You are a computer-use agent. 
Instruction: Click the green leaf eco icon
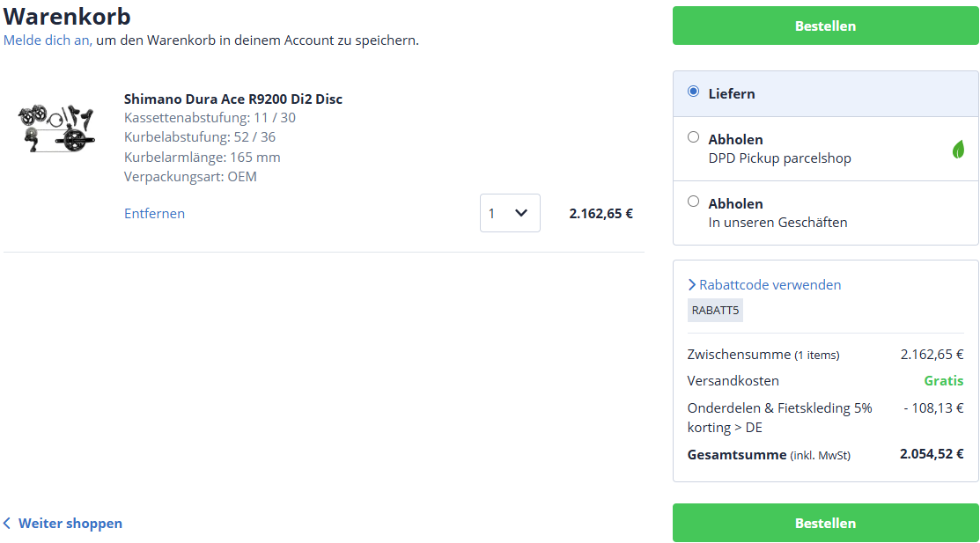[x=958, y=150]
